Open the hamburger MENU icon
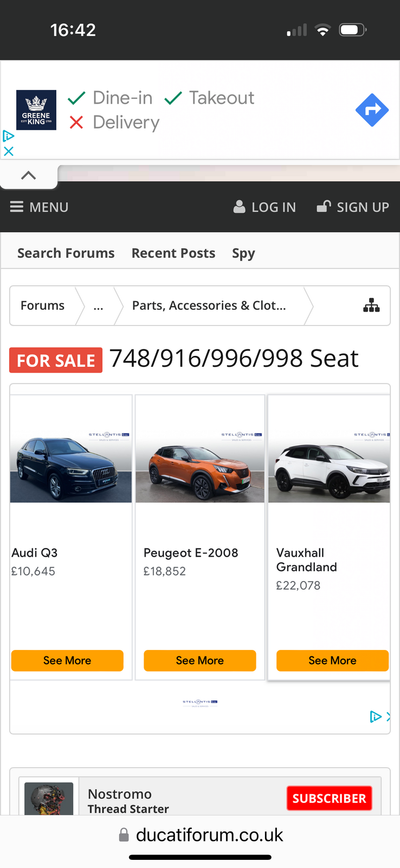 (x=17, y=207)
